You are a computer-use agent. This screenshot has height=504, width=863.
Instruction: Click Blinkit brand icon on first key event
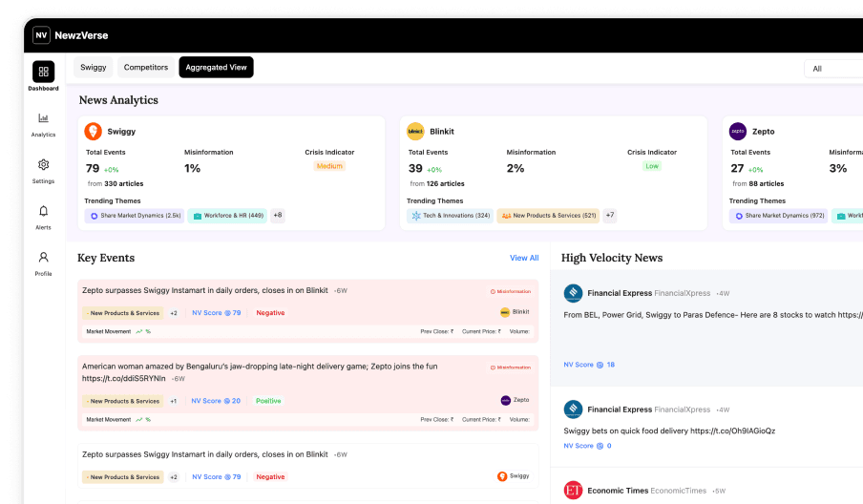[x=505, y=312]
